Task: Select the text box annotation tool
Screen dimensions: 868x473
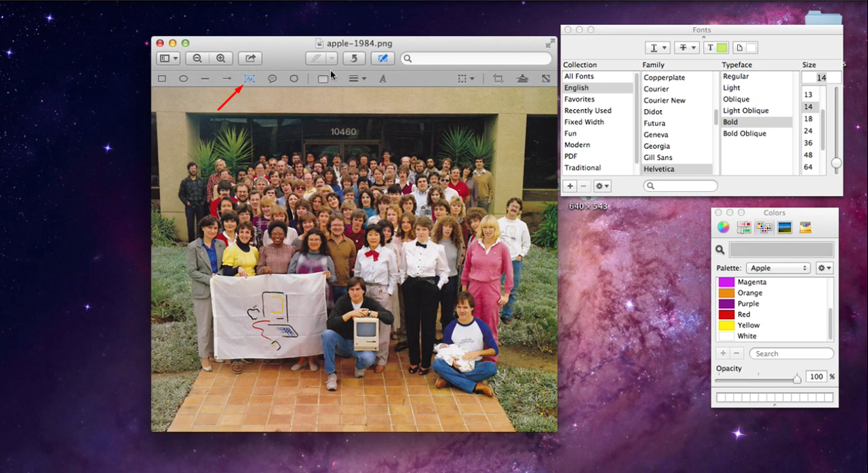Action: 250,79
